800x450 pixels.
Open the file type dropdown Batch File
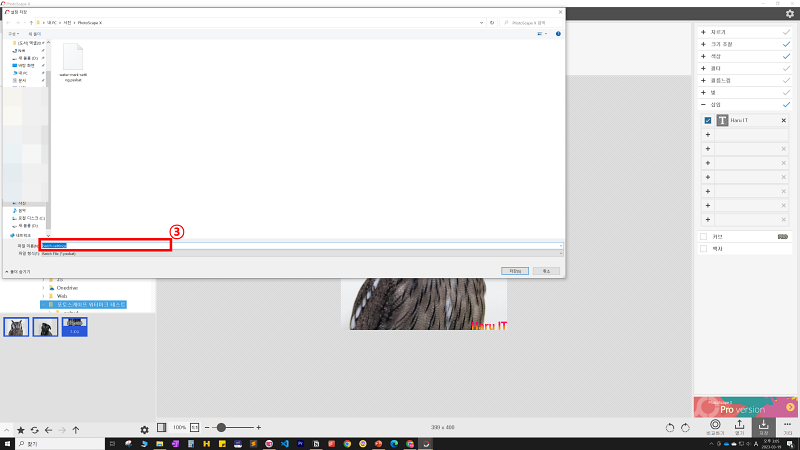pyautogui.click(x=301, y=254)
